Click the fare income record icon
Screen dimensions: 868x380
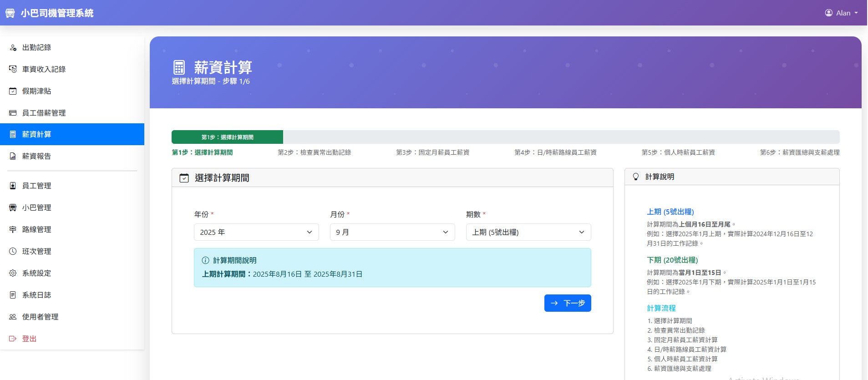[13, 69]
